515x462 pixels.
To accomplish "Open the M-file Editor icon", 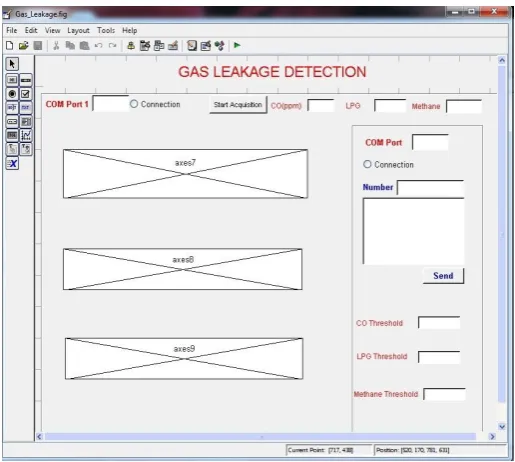I will tap(192, 45).
